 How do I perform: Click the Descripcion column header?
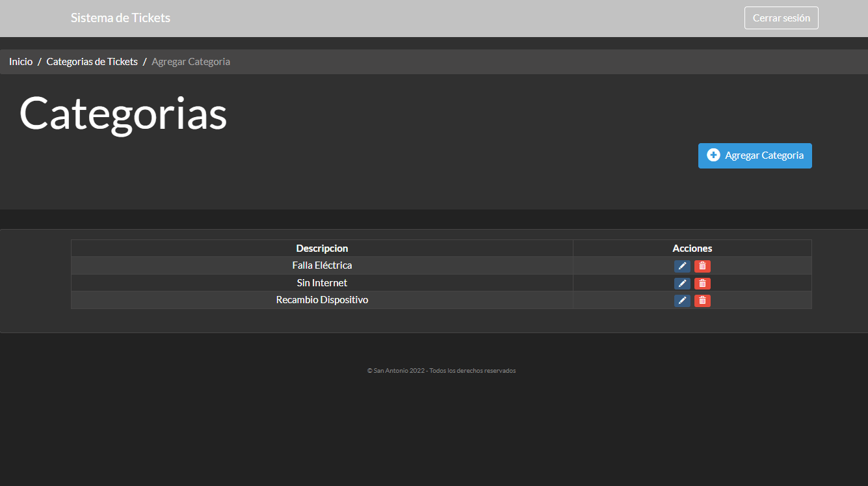pos(322,249)
